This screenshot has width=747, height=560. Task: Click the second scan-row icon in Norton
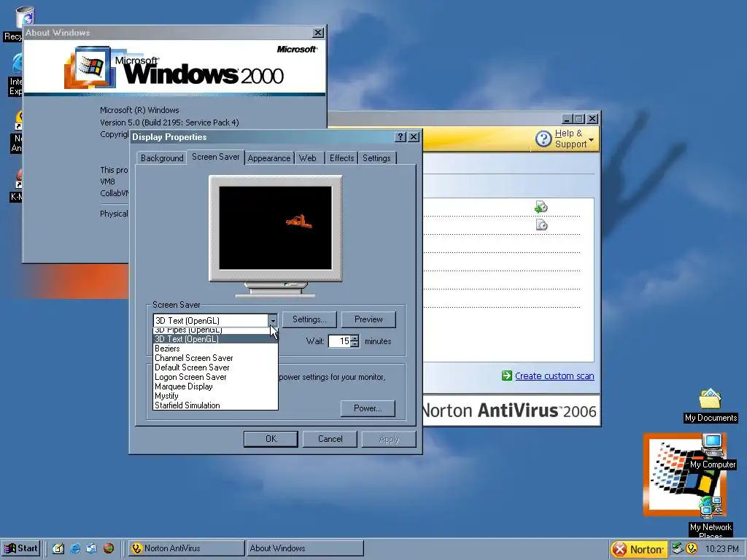click(542, 225)
